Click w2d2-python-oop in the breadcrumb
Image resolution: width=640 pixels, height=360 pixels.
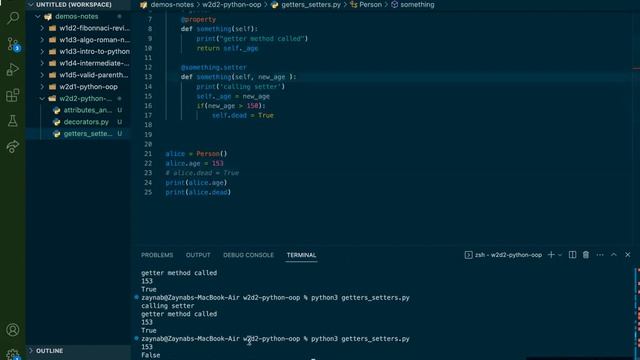point(231,5)
